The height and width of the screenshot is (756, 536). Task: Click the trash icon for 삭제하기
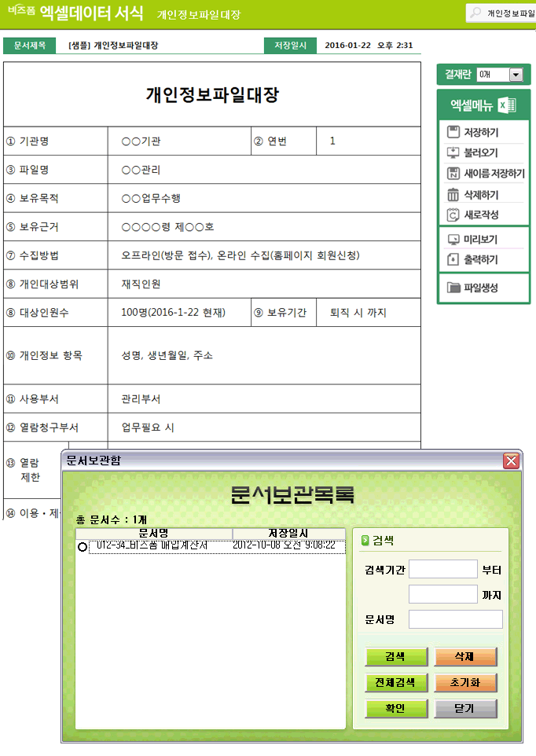coord(453,194)
